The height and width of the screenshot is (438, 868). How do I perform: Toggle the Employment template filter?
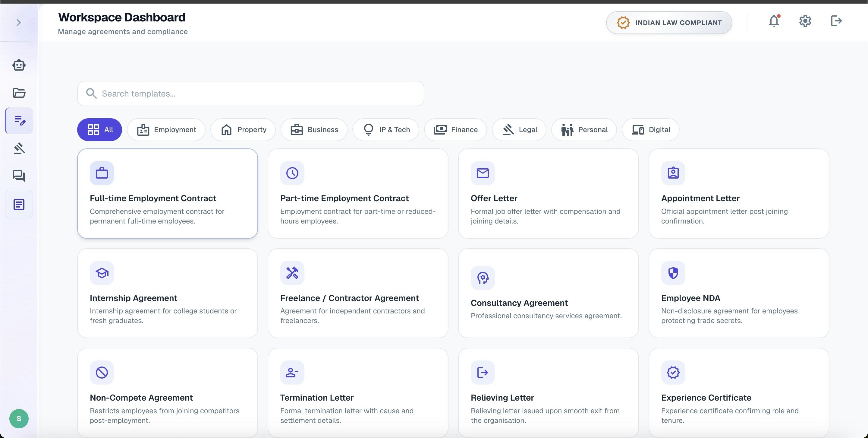(x=166, y=129)
